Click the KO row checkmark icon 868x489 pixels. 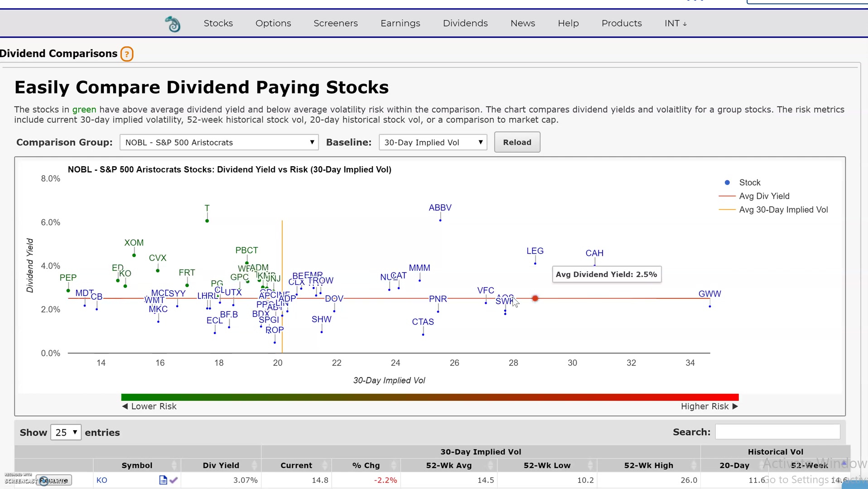174,480
